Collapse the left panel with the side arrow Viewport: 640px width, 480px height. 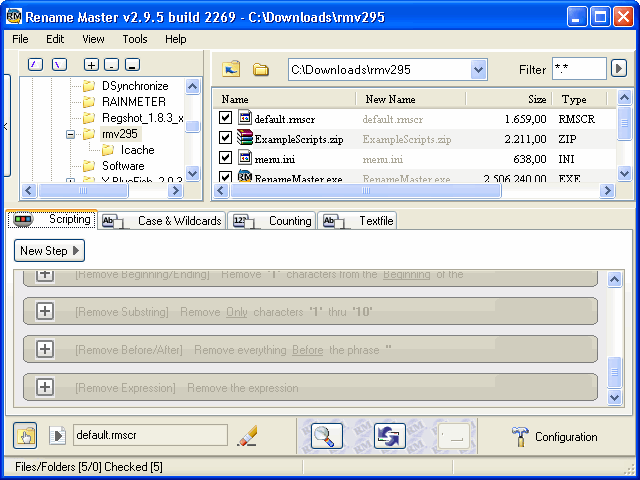[x=6, y=126]
